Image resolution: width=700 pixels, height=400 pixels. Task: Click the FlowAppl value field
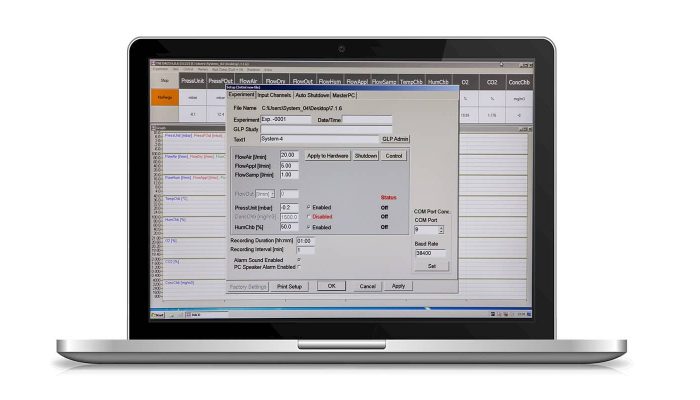point(289,166)
